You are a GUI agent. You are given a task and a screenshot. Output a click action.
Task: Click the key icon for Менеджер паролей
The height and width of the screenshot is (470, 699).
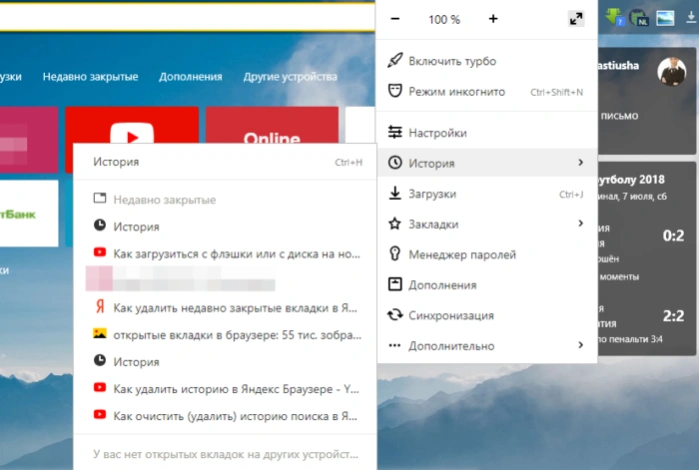[395, 254]
